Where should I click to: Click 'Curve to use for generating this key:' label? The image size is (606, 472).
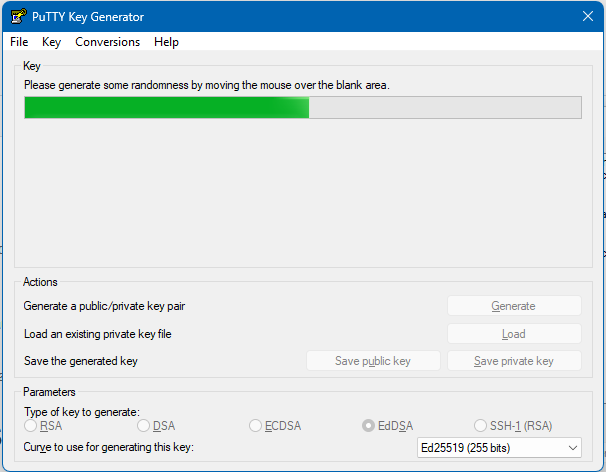(109, 447)
